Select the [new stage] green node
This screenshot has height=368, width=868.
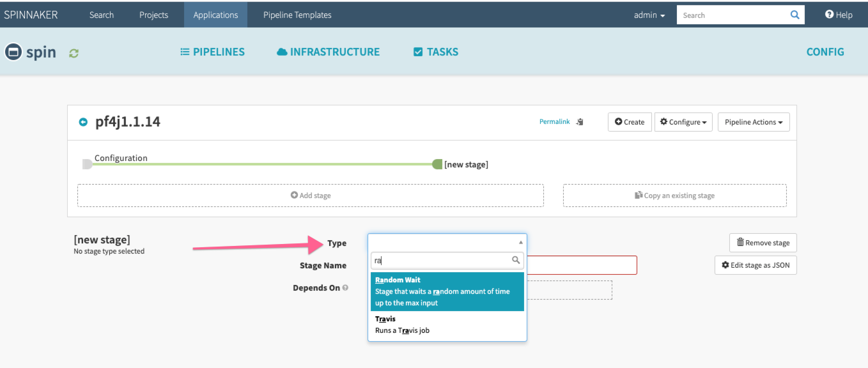point(437,164)
